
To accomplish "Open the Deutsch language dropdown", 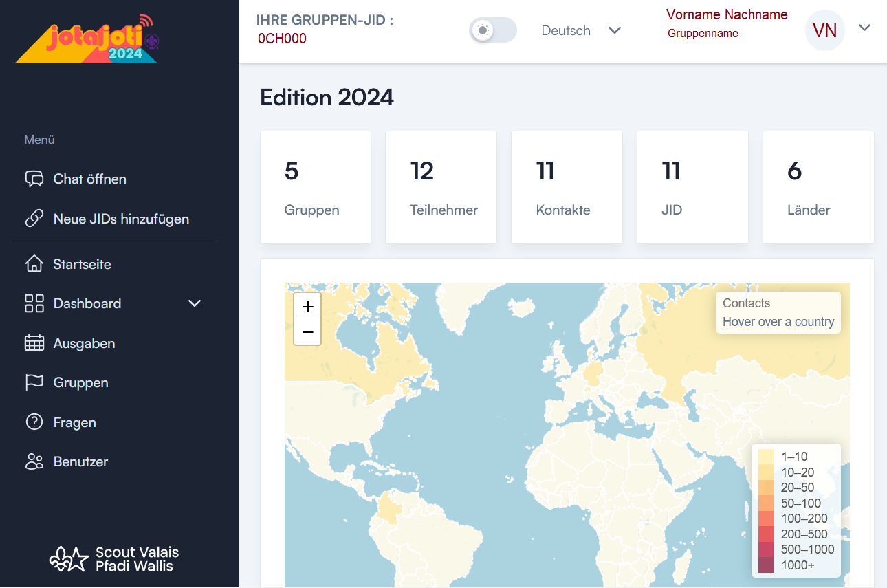I will click(x=581, y=30).
